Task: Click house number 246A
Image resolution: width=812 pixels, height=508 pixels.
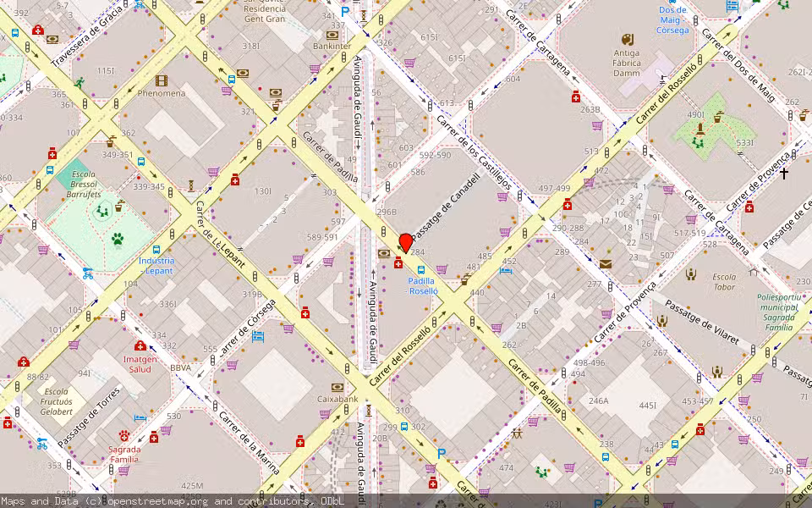Action: pyautogui.click(x=598, y=400)
